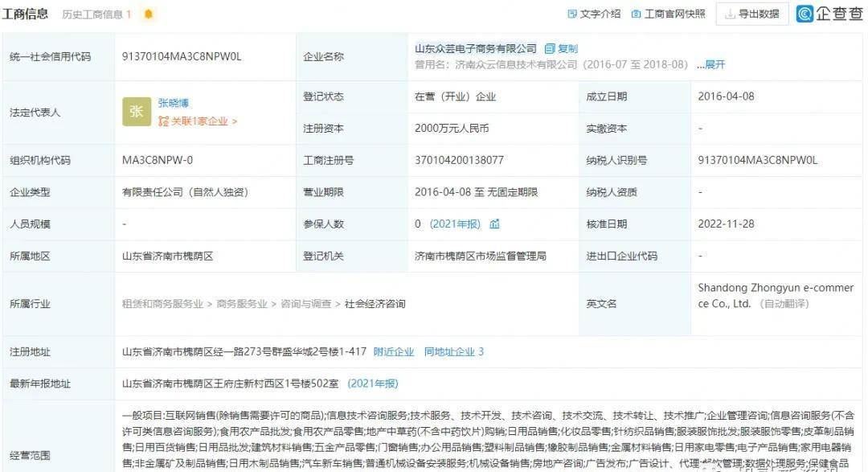Select the credit code 91370104MA3C8NPW0L under 统一社会信用代码

tap(182, 56)
